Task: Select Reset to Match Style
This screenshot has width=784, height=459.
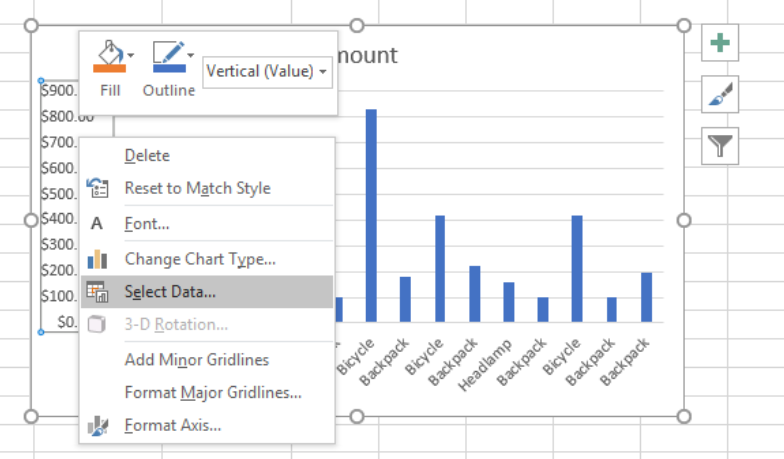Action: pos(207,188)
